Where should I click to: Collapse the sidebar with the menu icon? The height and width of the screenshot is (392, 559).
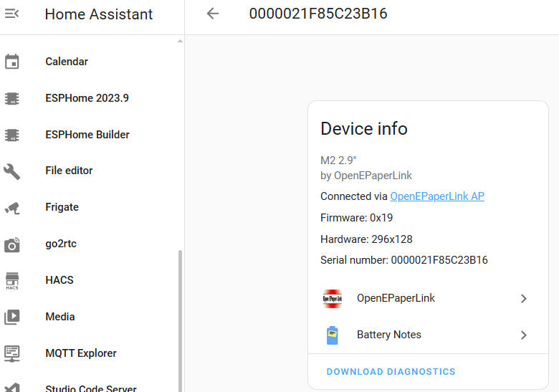pos(11,14)
